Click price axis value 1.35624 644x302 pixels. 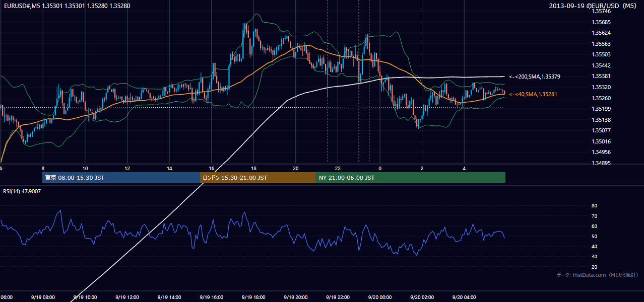[600, 33]
